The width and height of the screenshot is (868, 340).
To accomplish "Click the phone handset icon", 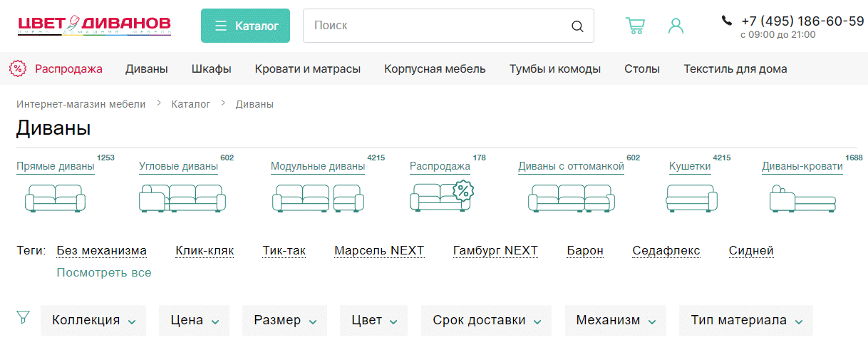I will tap(727, 21).
